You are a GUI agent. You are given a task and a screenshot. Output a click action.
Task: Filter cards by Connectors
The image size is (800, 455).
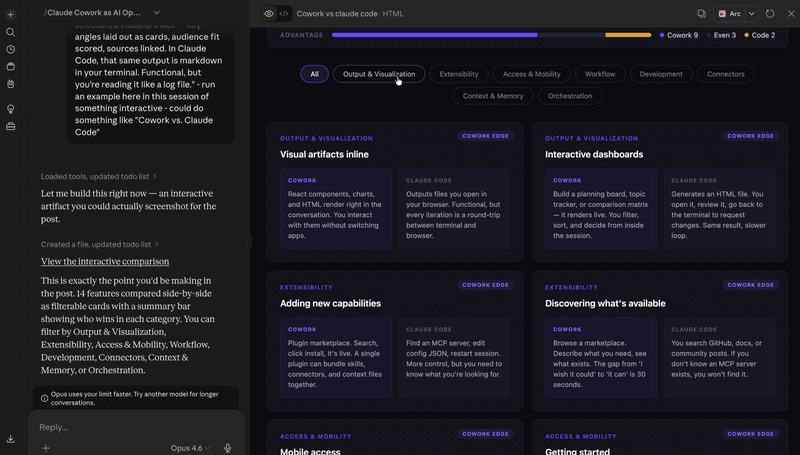726,74
